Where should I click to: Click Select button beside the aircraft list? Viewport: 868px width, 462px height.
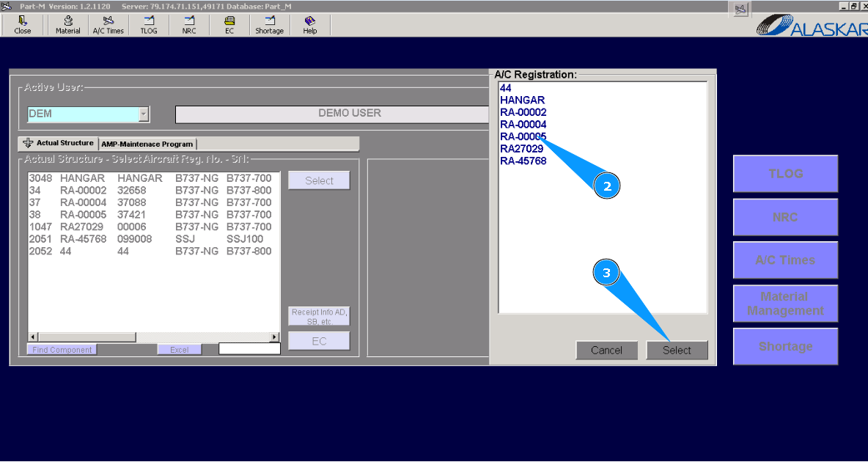(319, 180)
